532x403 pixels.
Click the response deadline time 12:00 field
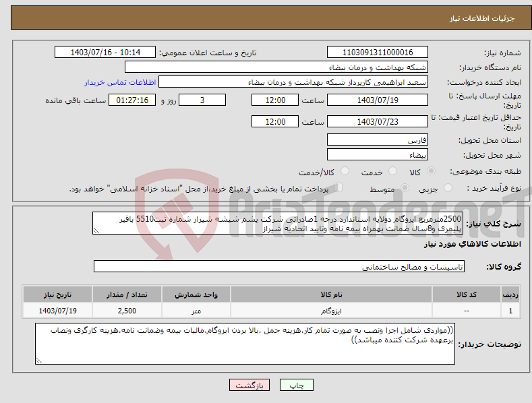tap(275, 100)
